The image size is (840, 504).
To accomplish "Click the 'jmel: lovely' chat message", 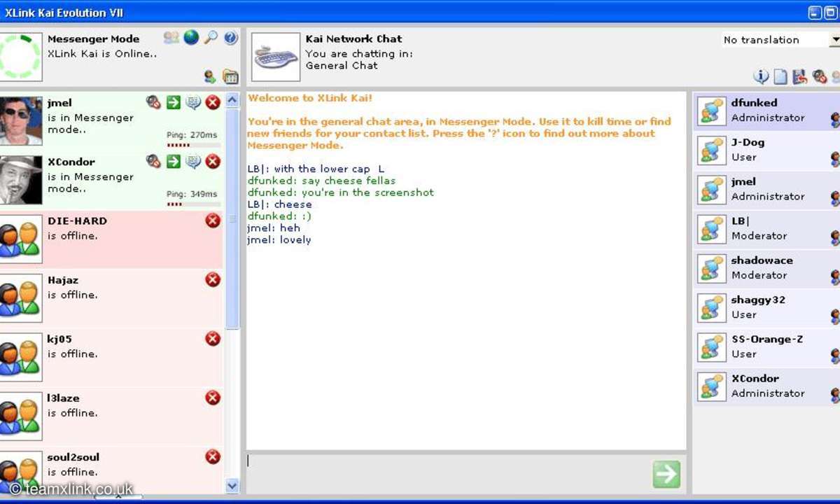I will click(x=279, y=239).
